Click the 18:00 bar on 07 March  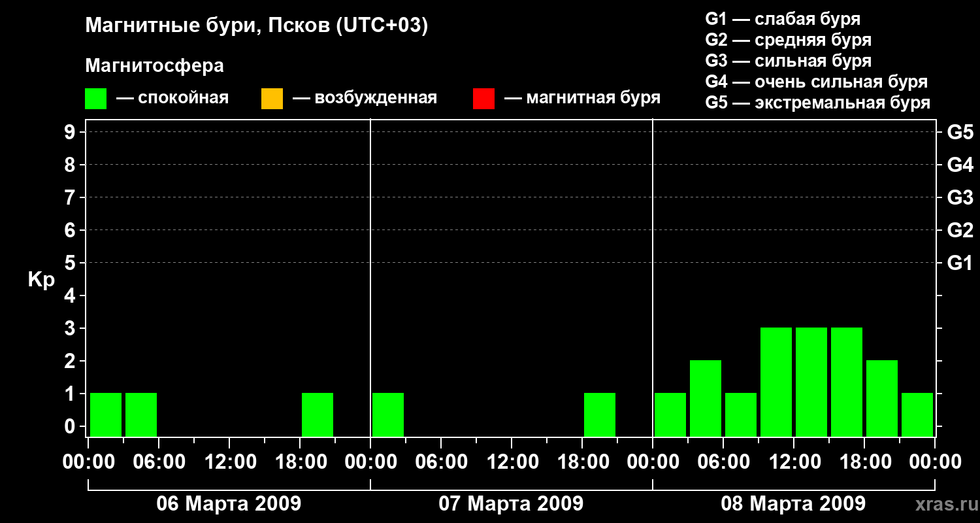coord(600,414)
